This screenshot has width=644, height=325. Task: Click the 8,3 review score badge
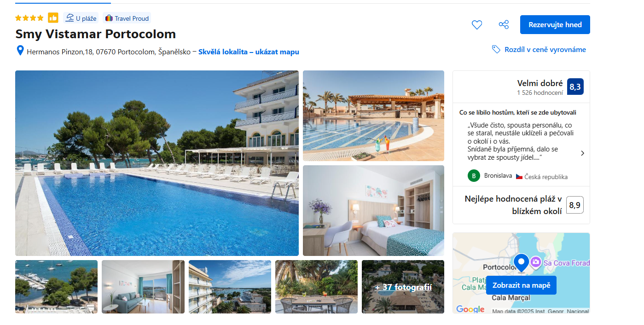575,87
